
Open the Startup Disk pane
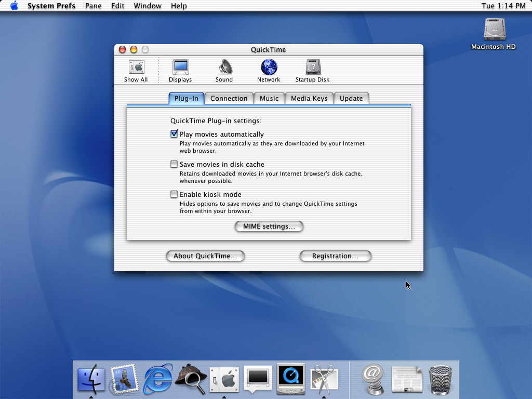[x=312, y=71]
